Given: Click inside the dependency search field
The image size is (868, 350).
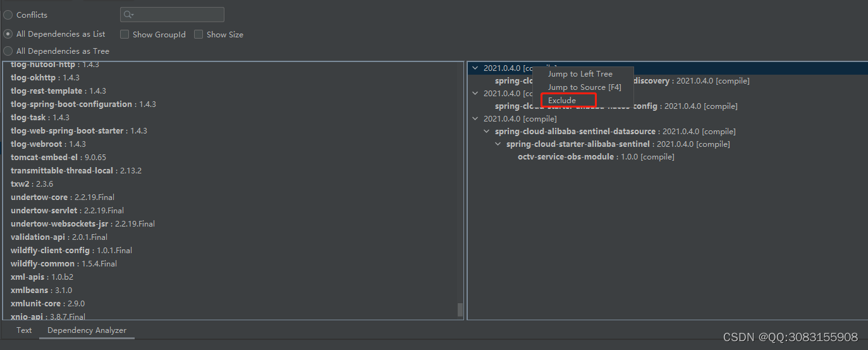Looking at the screenshot, I should click(x=172, y=15).
